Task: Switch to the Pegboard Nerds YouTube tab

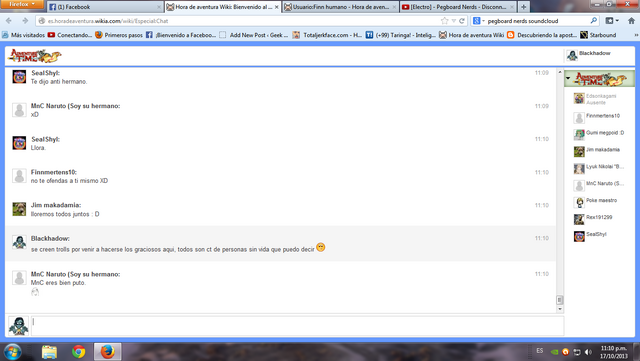Action: (x=458, y=7)
